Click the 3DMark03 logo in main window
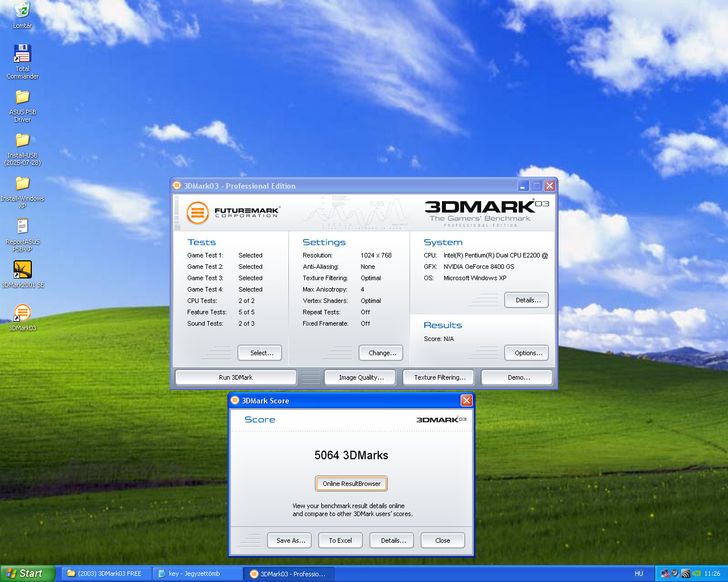Viewport: 728px width, 582px height. coord(486,213)
